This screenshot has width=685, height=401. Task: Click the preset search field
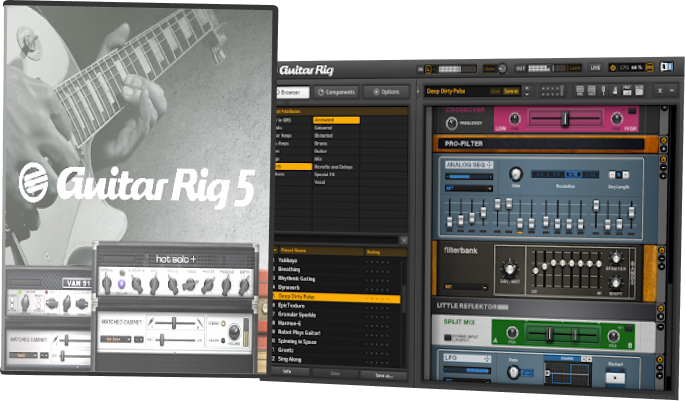(x=336, y=240)
